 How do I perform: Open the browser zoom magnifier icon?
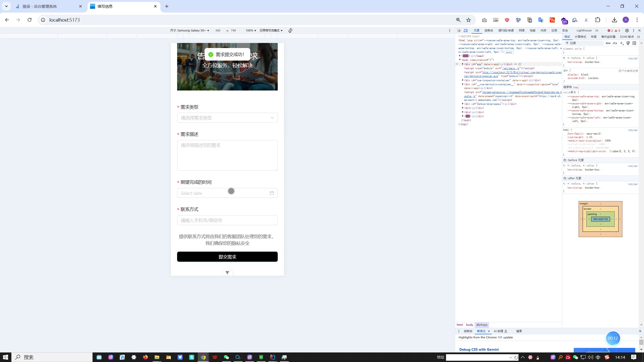[x=458, y=20]
